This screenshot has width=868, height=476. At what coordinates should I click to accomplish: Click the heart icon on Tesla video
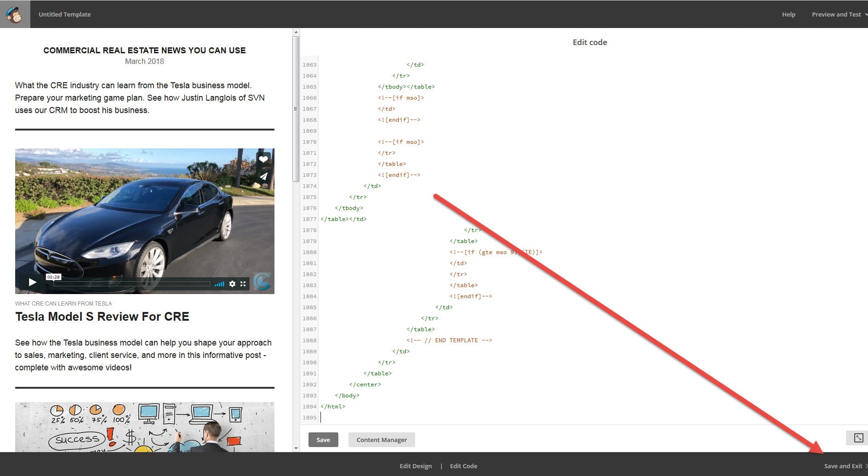coord(263,159)
